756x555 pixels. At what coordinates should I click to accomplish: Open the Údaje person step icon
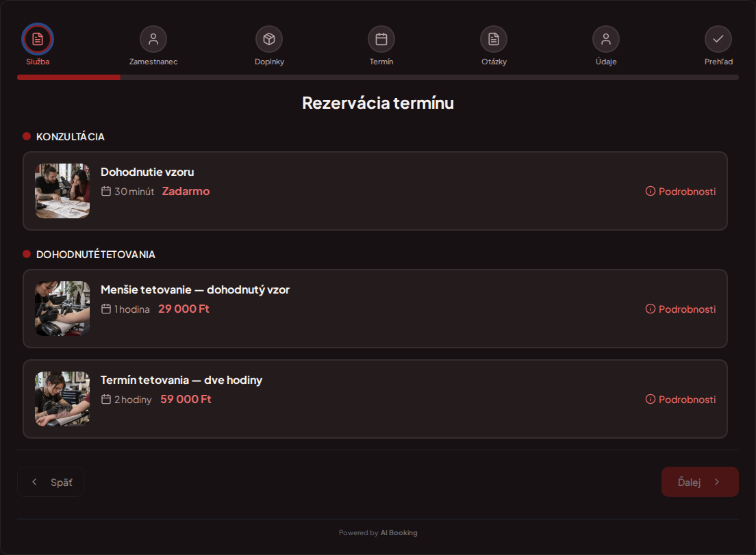pyautogui.click(x=606, y=39)
